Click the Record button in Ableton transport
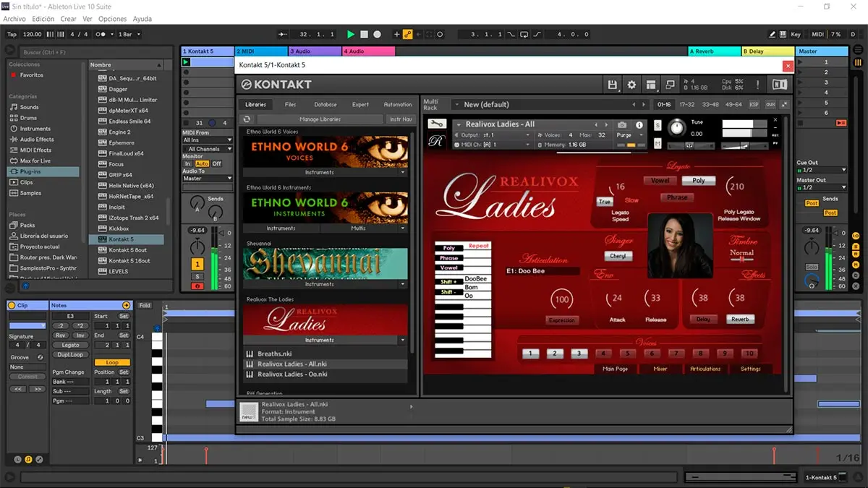 coord(377,34)
